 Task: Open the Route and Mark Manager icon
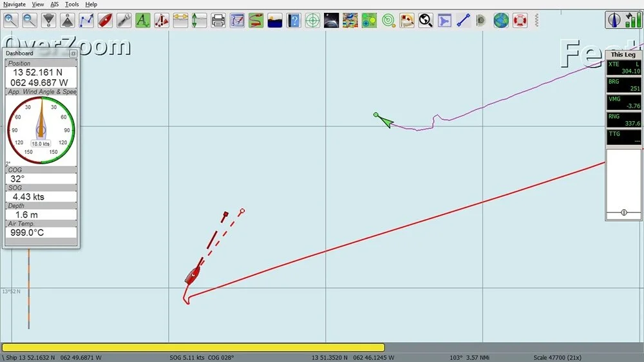237,20
